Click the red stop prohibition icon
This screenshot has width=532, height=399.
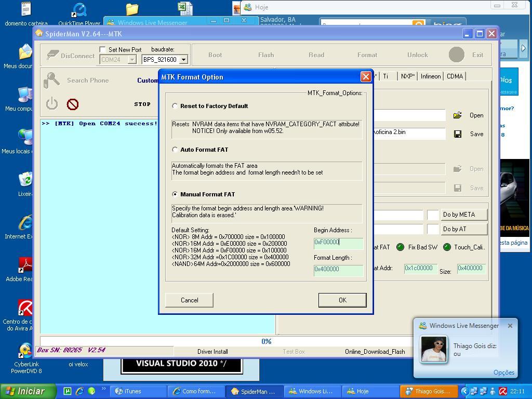point(73,104)
